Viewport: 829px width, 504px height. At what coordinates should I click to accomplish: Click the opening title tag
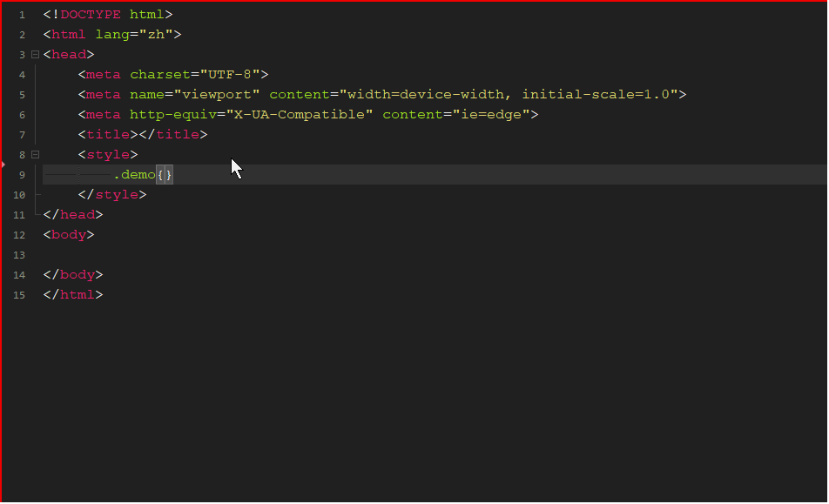(108, 135)
